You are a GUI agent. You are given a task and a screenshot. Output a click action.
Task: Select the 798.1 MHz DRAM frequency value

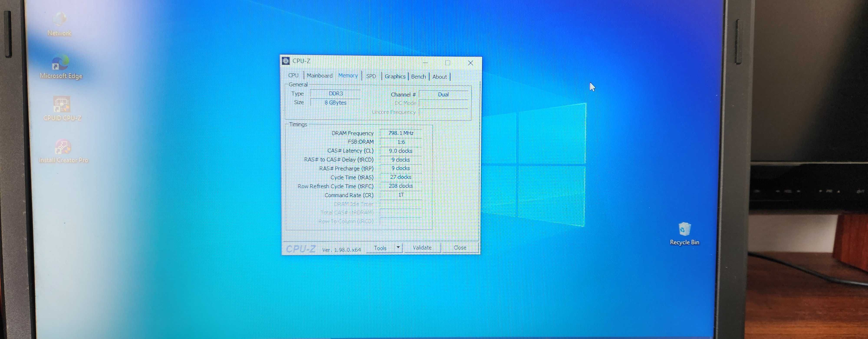[x=401, y=133]
